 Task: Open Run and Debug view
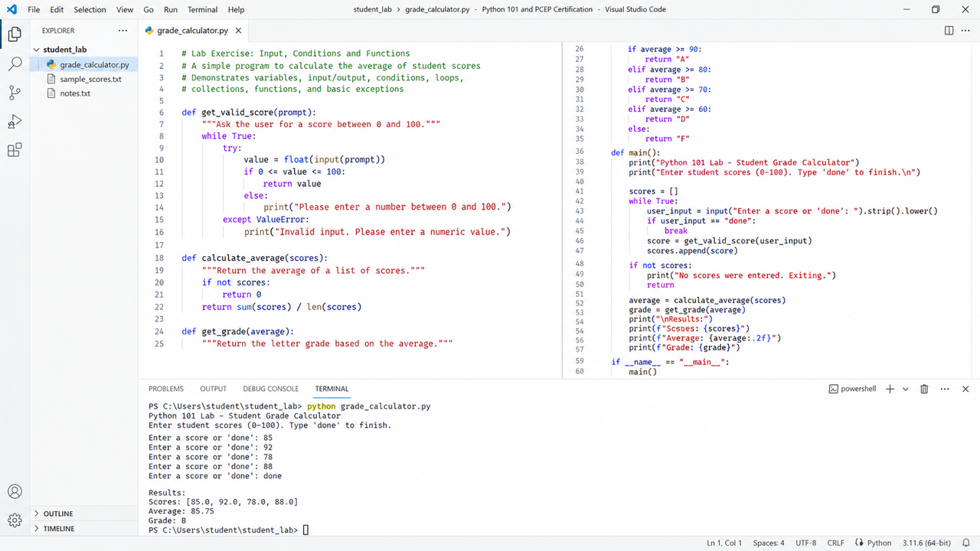click(15, 122)
